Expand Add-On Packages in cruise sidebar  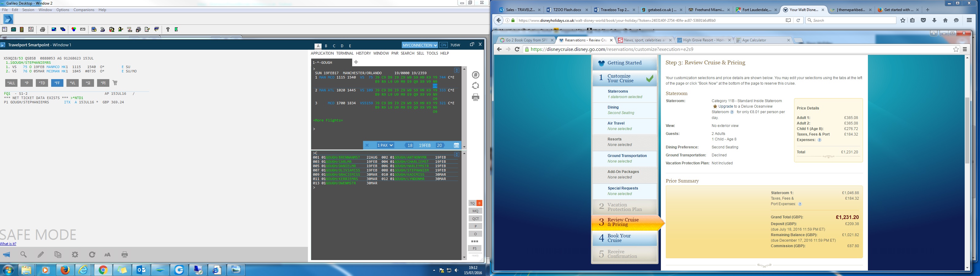pos(625,174)
